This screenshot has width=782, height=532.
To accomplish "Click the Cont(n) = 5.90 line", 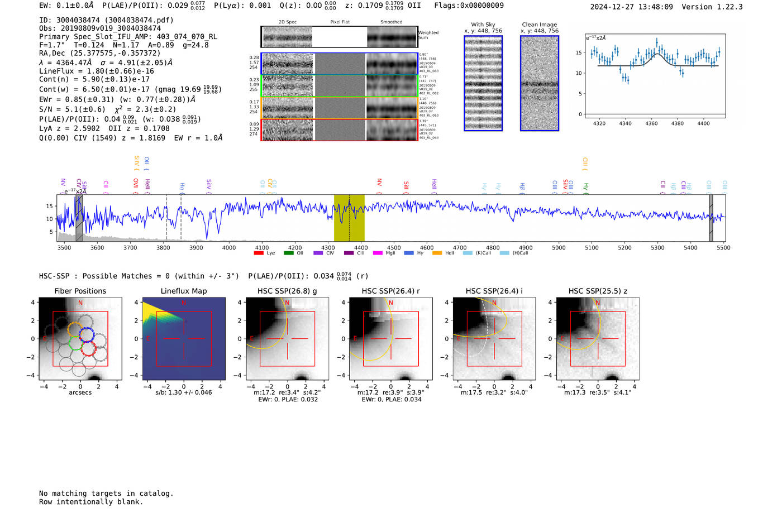I will 94,79.
